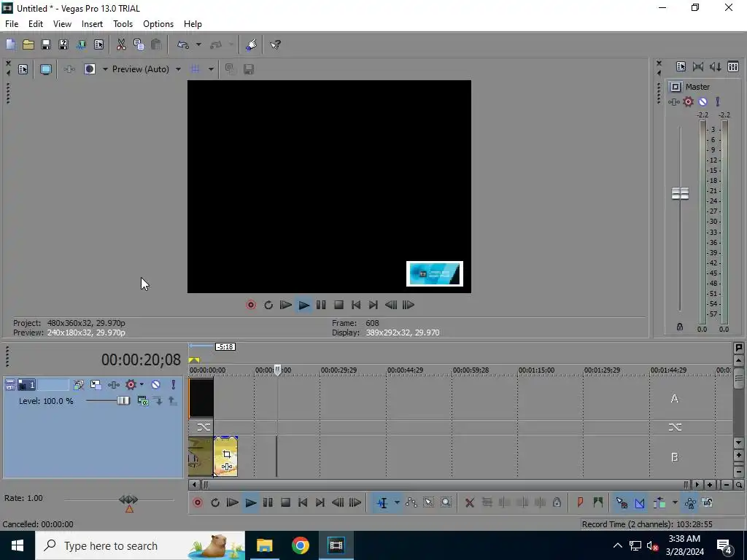The width and height of the screenshot is (747, 560).
Task: Click the track 1 Level slider handle
Action: click(x=123, y=401)
